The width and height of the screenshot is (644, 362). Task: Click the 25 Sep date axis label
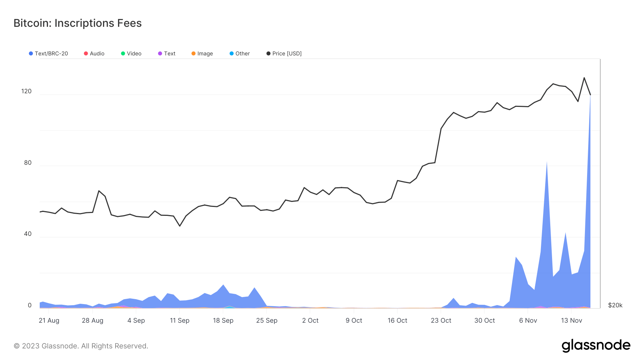tap(267, 321)
